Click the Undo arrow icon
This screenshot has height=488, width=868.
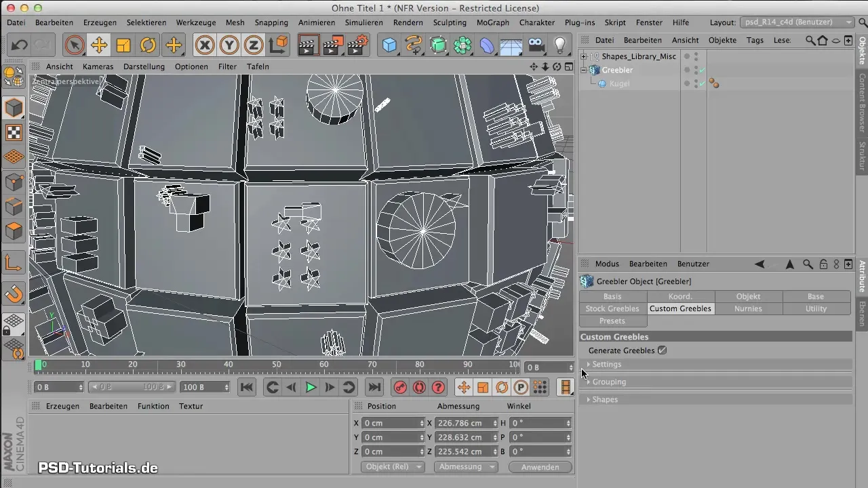coord(20,45)
